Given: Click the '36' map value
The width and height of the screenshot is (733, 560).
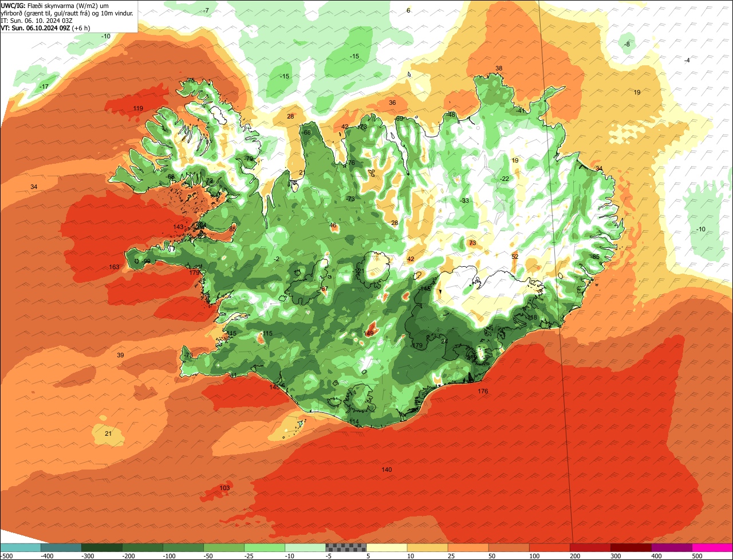Looking at the screenshot, I should coord(392,103).
